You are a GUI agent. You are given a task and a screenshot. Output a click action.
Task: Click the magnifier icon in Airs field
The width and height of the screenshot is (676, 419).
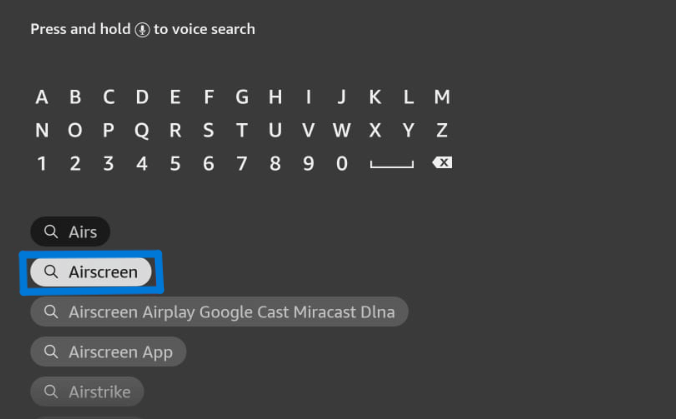point(51,231)
